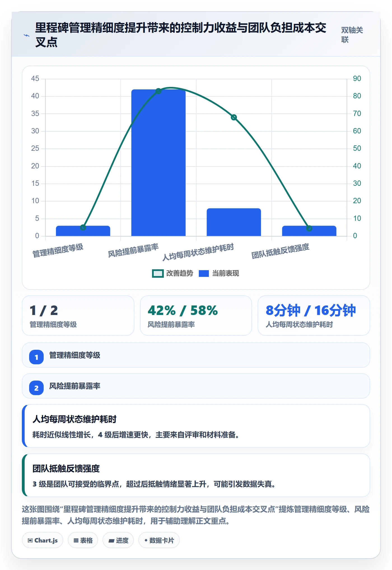Screen dimensions: 392x570
Task: Click the 表格 tag
Action: [x=83, y=540]
